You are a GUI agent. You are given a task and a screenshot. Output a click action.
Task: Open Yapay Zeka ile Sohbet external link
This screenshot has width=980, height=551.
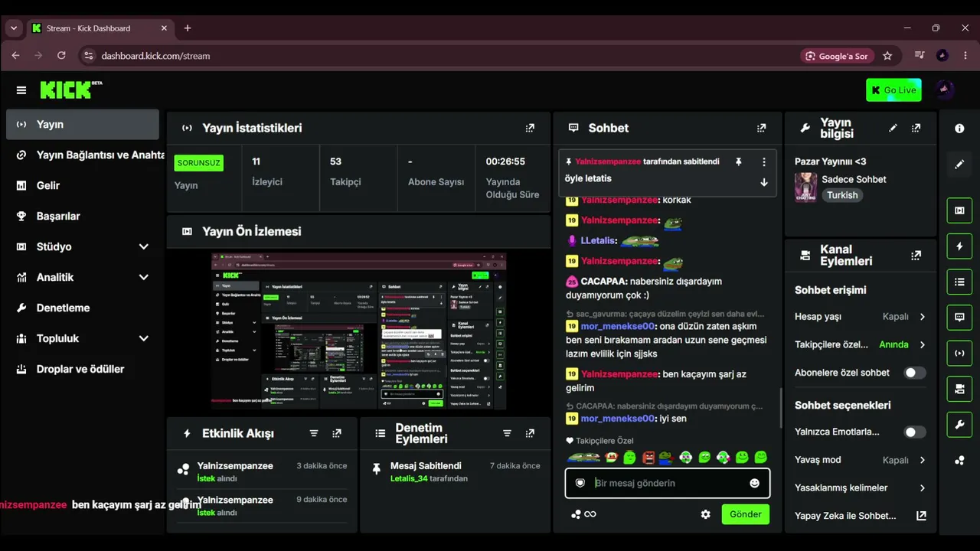(x=921, y=516)
